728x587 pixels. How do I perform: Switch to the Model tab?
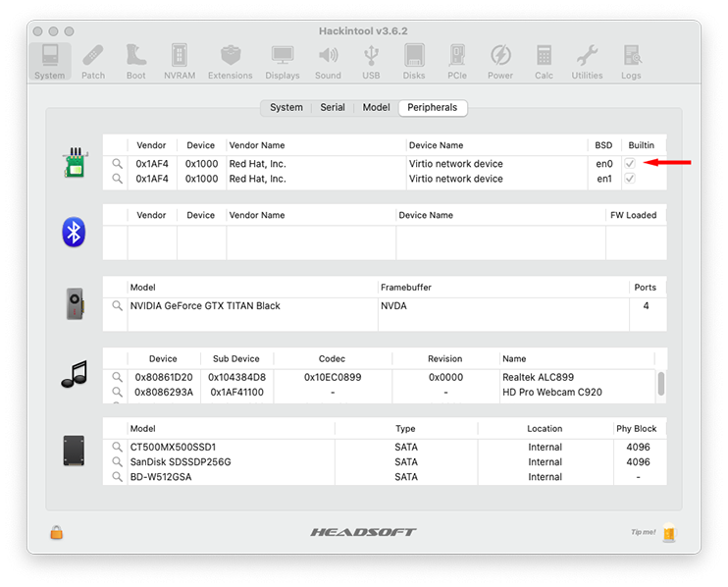point(376,108)
